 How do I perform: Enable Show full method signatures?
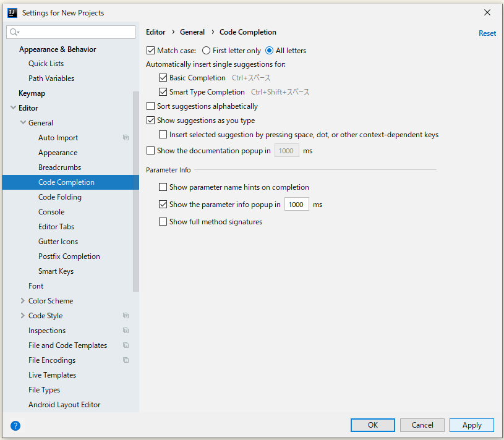[x=163, y=222]
